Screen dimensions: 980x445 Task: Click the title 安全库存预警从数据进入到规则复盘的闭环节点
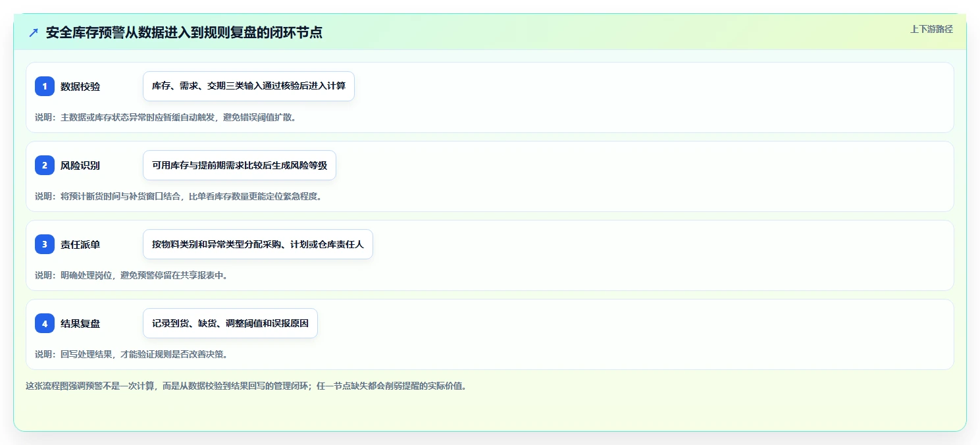pos(184,32)
